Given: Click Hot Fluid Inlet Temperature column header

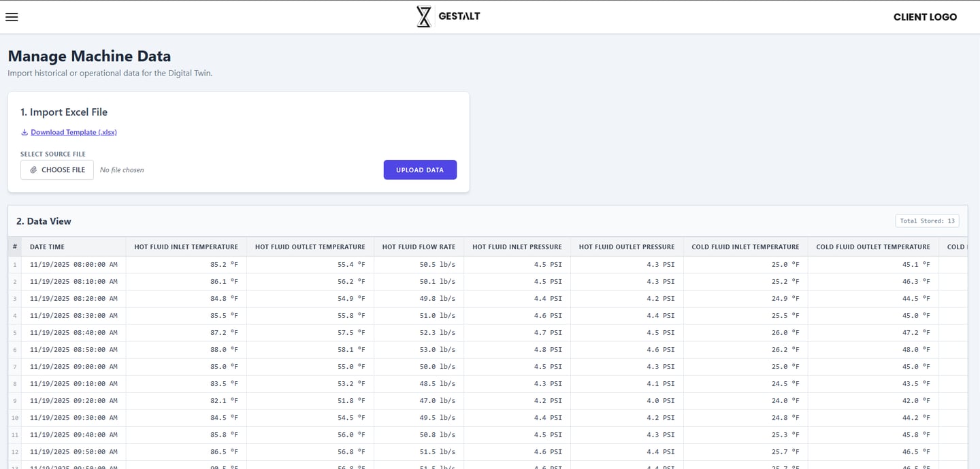Looking at the screenshot, I should click(186, 246).
